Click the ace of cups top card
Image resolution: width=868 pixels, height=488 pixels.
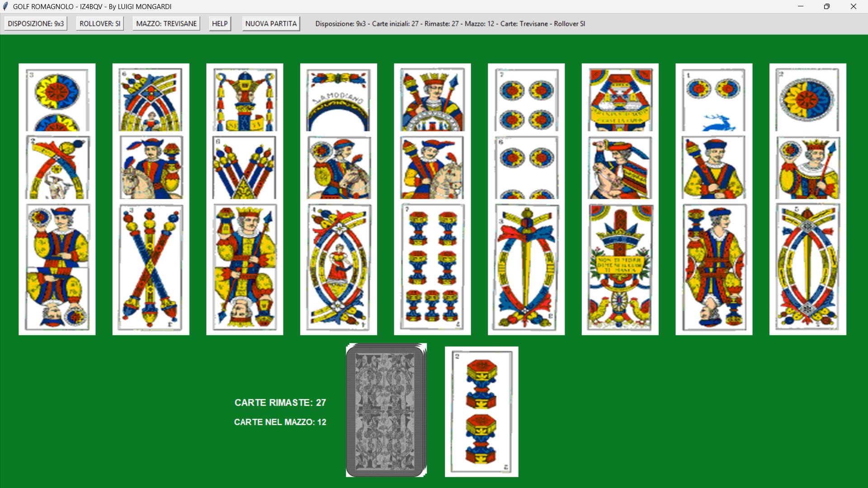pyautogui.click(x=620, y=98)
